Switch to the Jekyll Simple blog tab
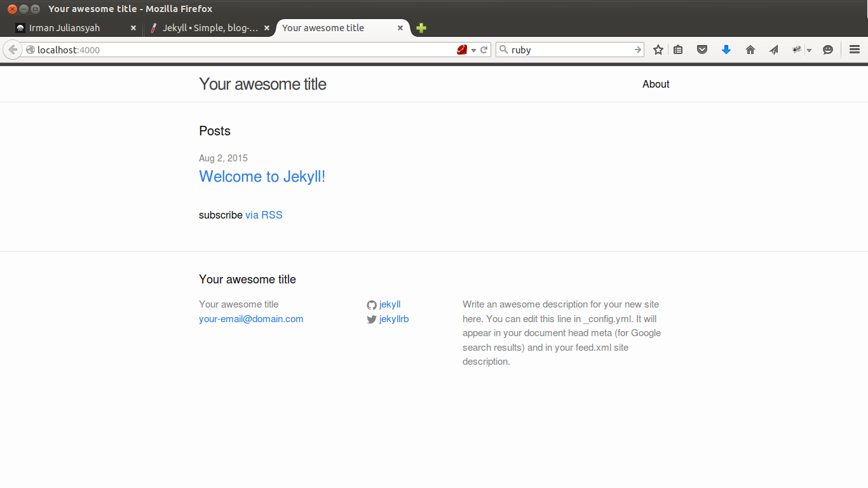 coord(210,28)
